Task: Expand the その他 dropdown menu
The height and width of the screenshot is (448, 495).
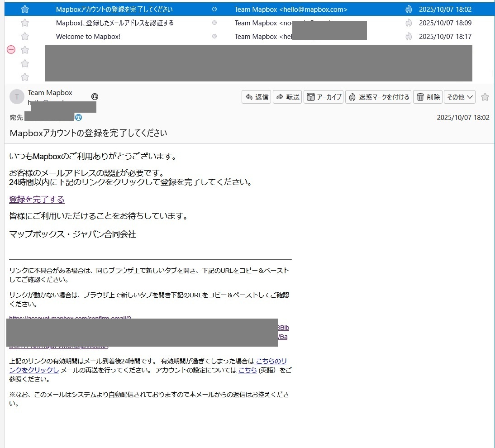Action: [x=460, y=97]
